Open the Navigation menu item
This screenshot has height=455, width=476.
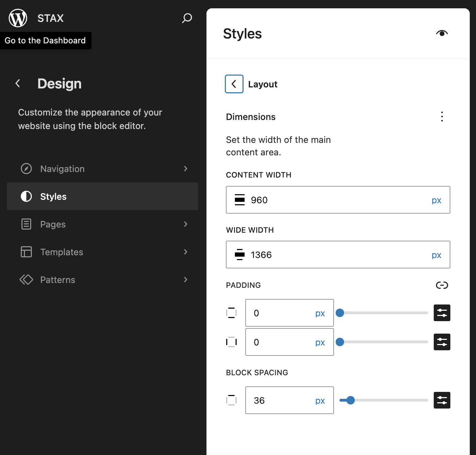(103, 169)
